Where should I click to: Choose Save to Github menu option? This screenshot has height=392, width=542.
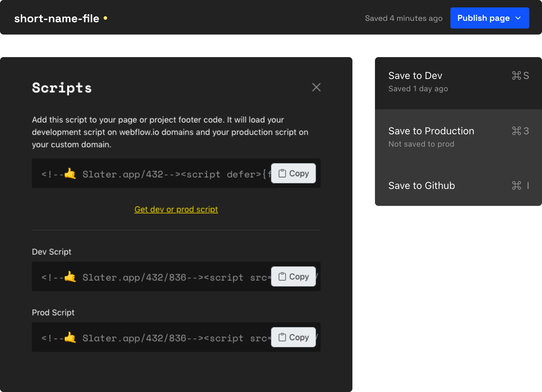point(458,185)
